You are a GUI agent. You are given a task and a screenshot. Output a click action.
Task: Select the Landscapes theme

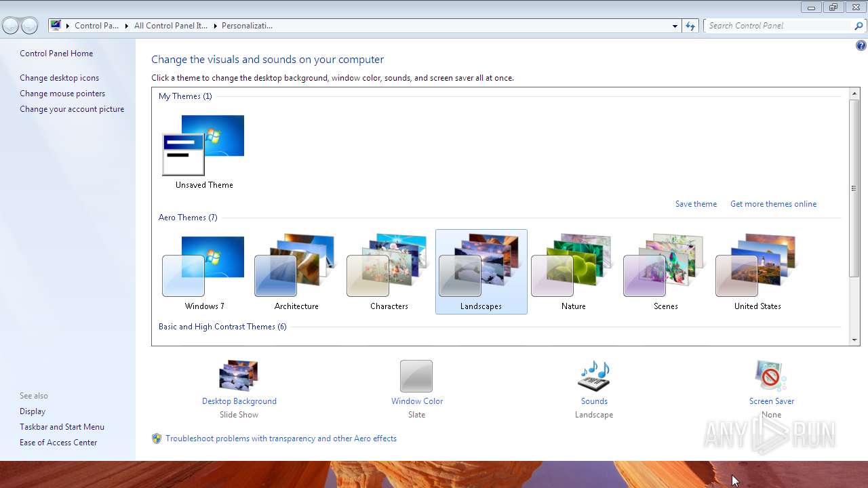point(481,272)
